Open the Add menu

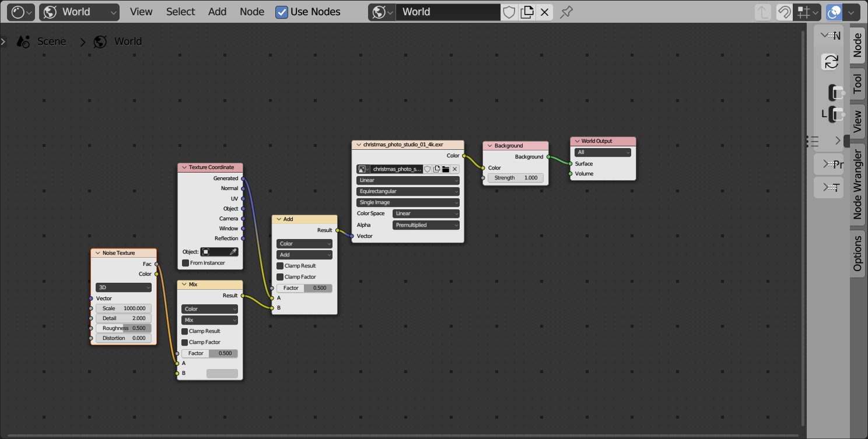coord(217,12)
